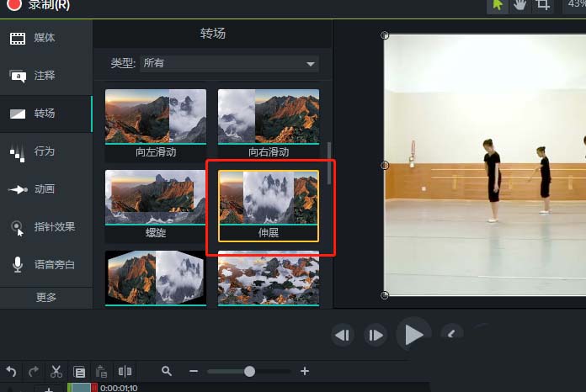This screenshot has height=392, width=586.
Task: Click the copy icon
Action: (x=79, y=372)
